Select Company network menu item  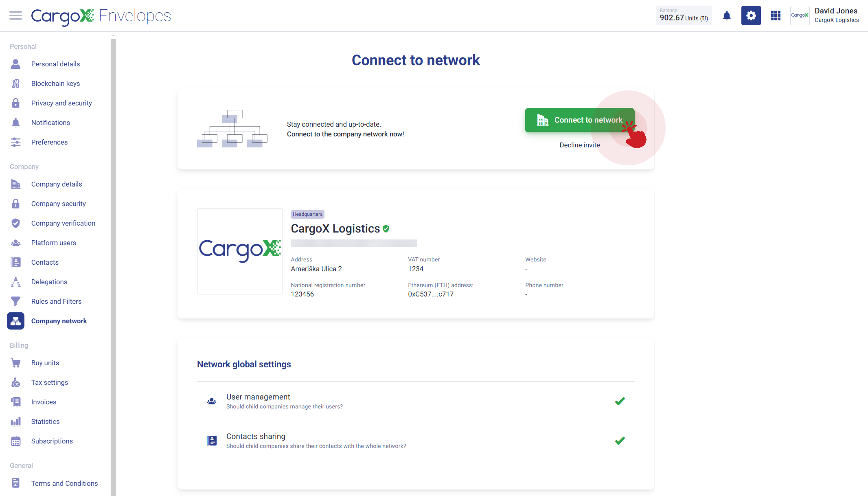[59, 321]
